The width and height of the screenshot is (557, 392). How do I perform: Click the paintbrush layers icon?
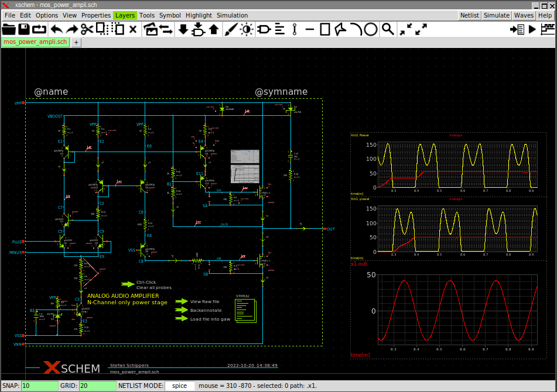[x=230, y=29]
